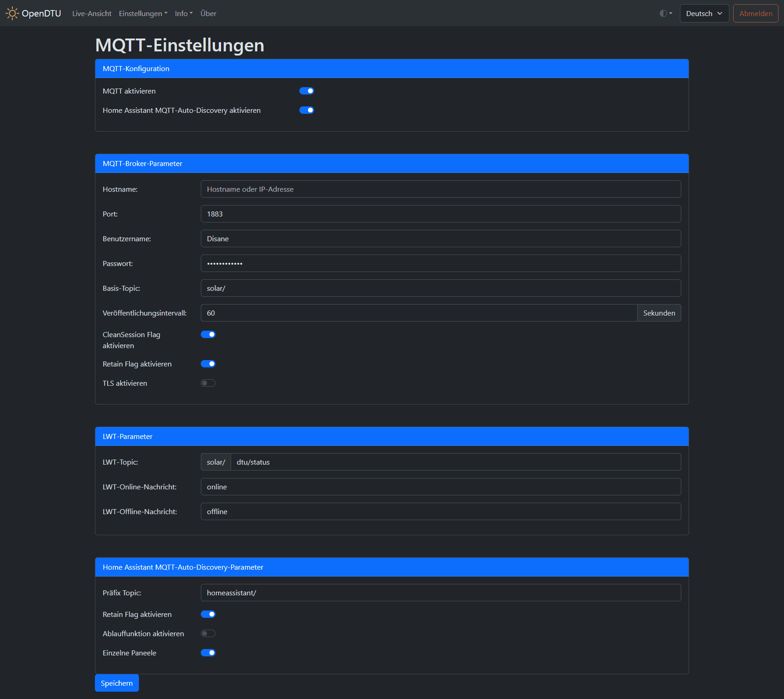Click the Abmelden button

755,13
